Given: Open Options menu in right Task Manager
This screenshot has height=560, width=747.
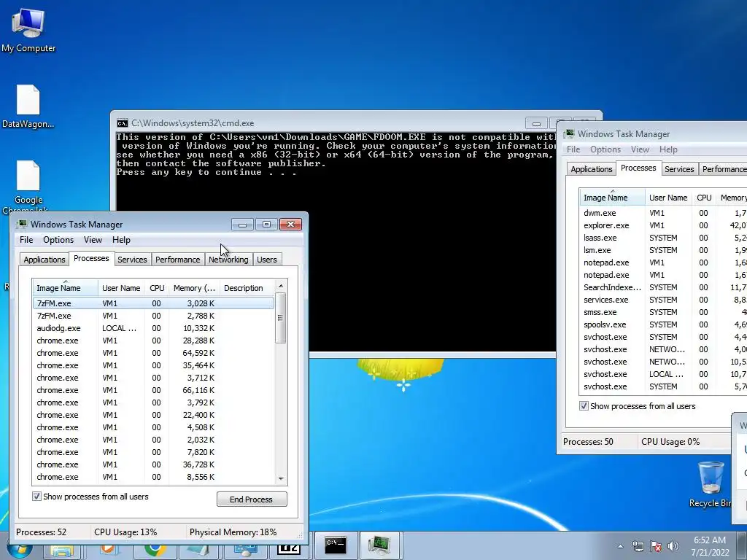Looking at the screenshot, I should coord(605,149).
